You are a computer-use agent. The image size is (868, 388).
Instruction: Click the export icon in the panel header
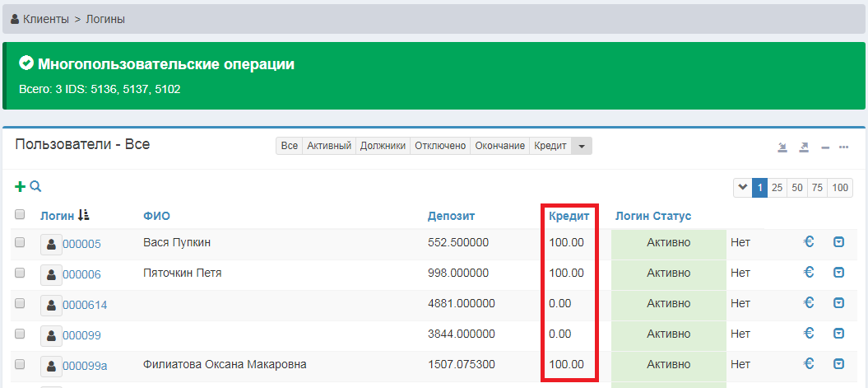pos(804,147)
